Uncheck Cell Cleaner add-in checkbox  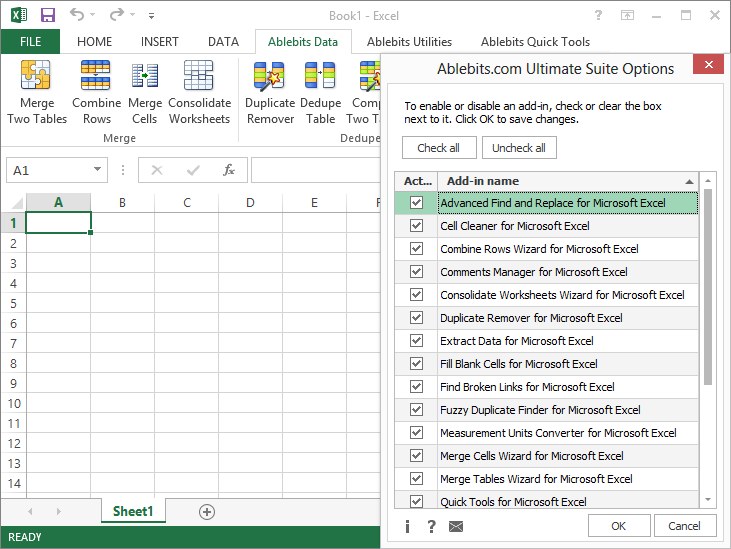pos(416,226)
